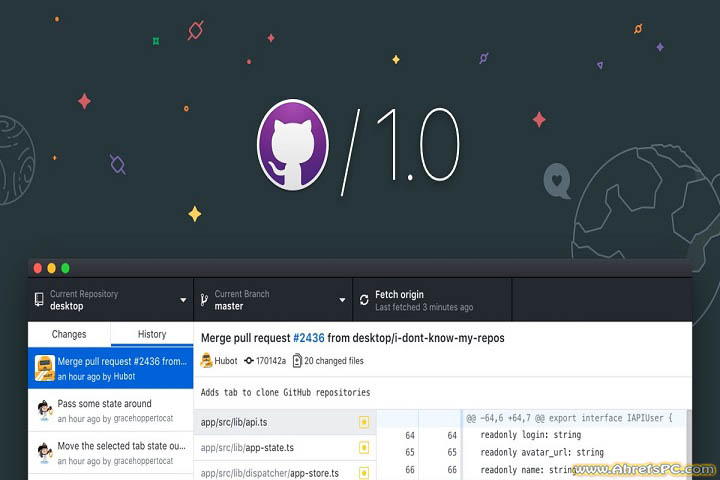720x480 pixels.
Task: Select the Pass some state around commit
Action: pyautogui.click(x=111, y=410)
